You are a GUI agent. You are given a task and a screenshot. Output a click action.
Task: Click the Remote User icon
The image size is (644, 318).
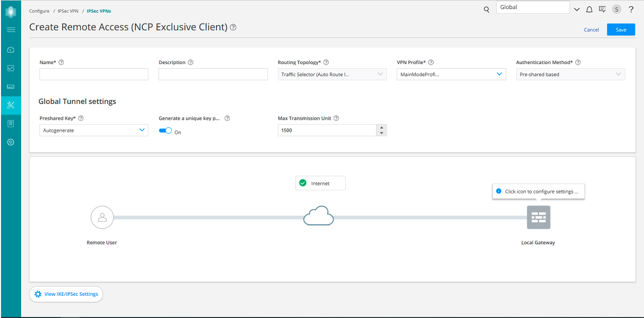pyautogui.click(x=102, y=218)
